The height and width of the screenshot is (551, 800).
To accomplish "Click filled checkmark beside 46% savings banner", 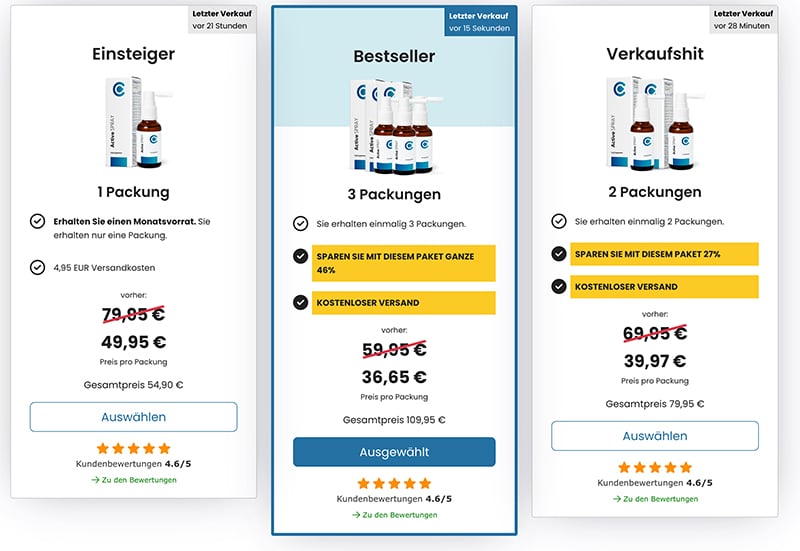I will (301, 256).
